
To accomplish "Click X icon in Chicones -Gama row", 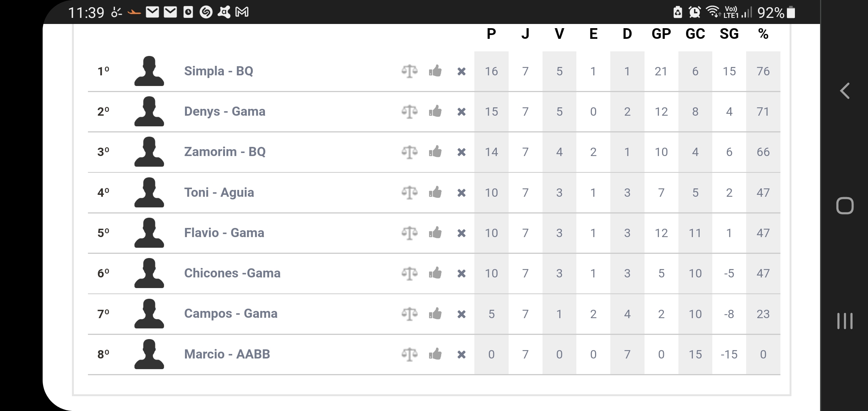I will (461, 273).
